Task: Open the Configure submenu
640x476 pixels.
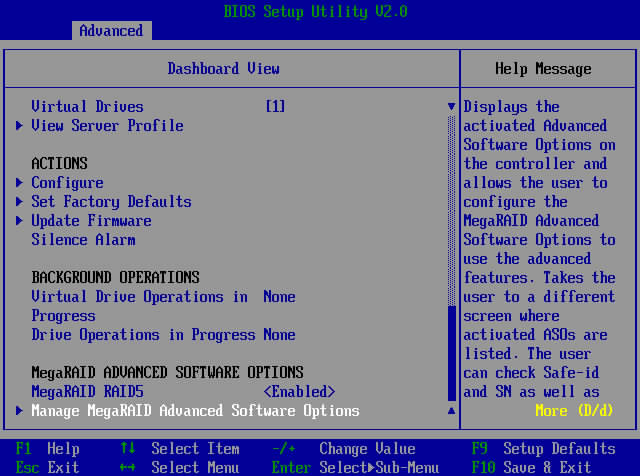Action: click(67, 182)
